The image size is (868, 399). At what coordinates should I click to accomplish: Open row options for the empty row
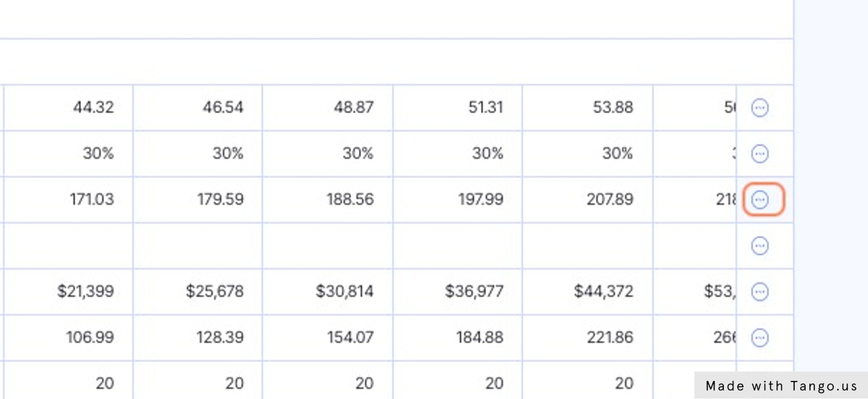pyautogui.click(x=759, y=246)
